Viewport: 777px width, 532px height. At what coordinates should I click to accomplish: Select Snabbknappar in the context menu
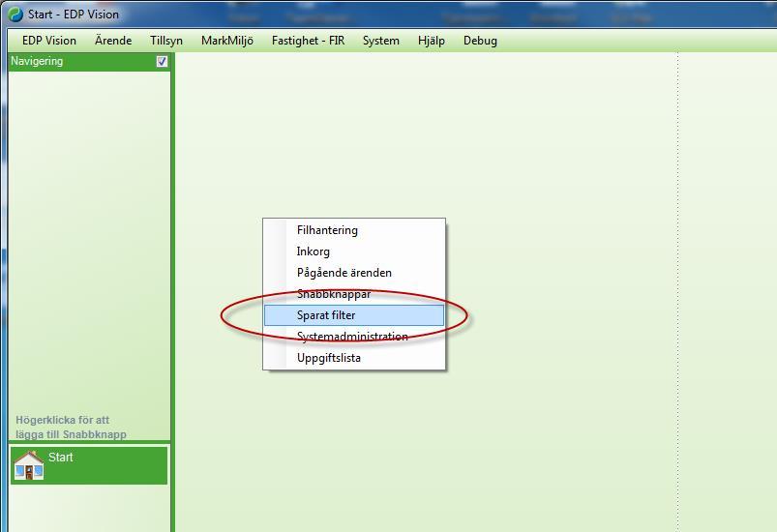(x=354, y=294)
